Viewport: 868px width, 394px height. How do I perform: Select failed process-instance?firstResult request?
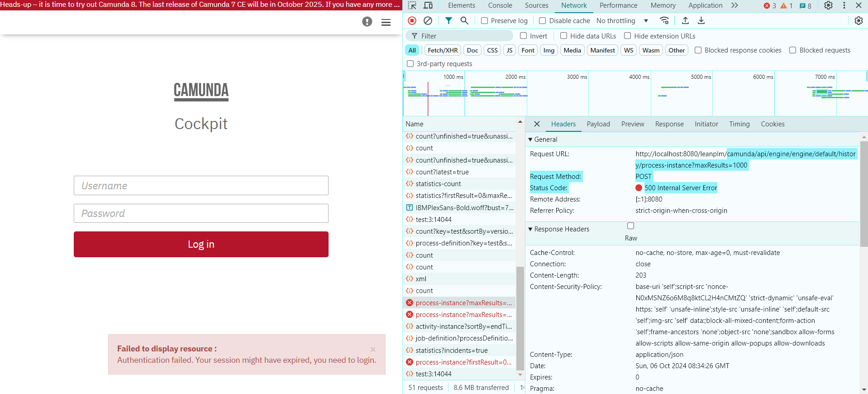point(459,362)
